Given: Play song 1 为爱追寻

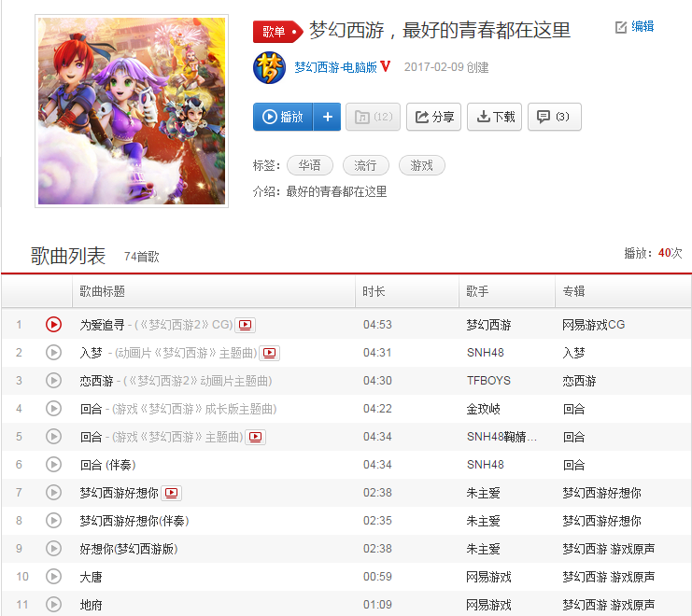Looking at the screenshot, I should pos(53,325).
